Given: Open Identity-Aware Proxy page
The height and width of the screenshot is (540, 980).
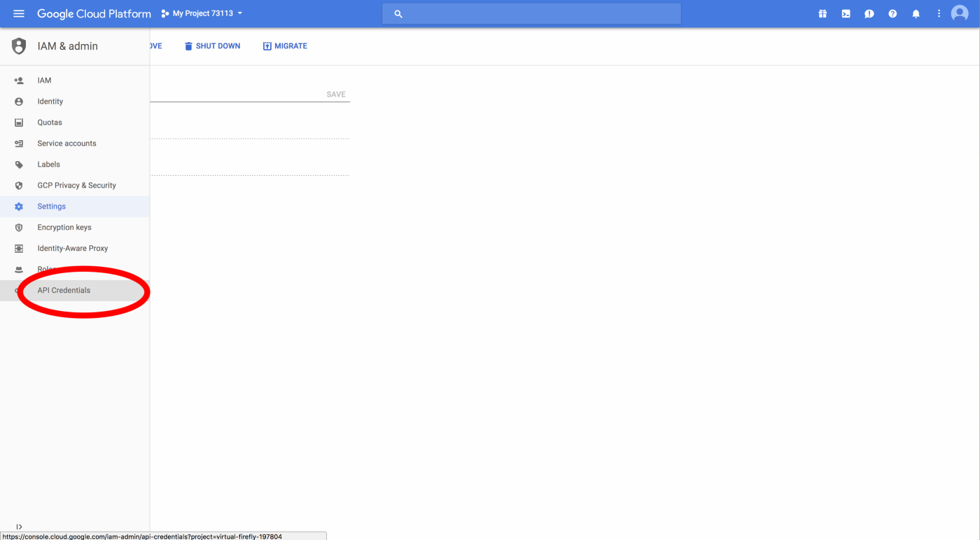Looking at the screenshot, I should (x=73, y=249).
